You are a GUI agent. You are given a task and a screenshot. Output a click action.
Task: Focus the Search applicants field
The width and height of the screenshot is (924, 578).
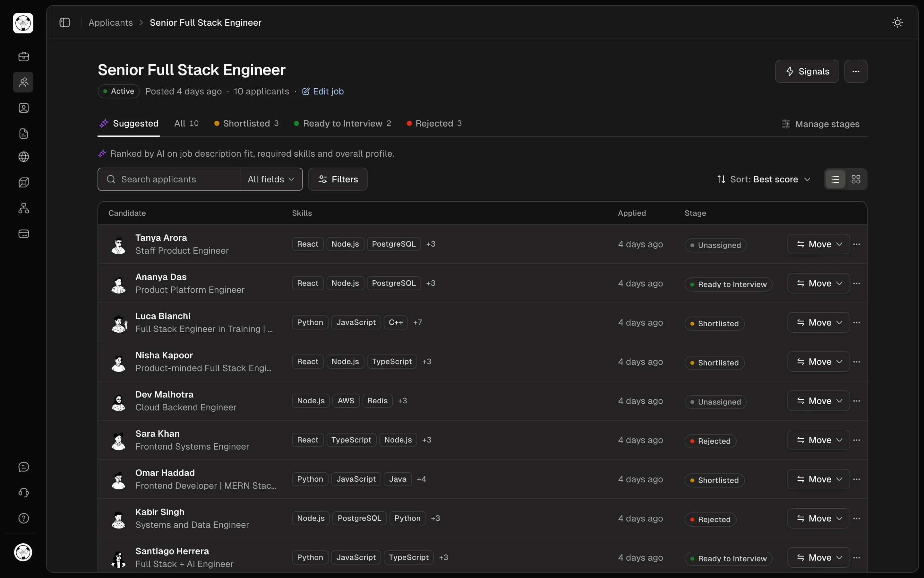coord(169,179)
